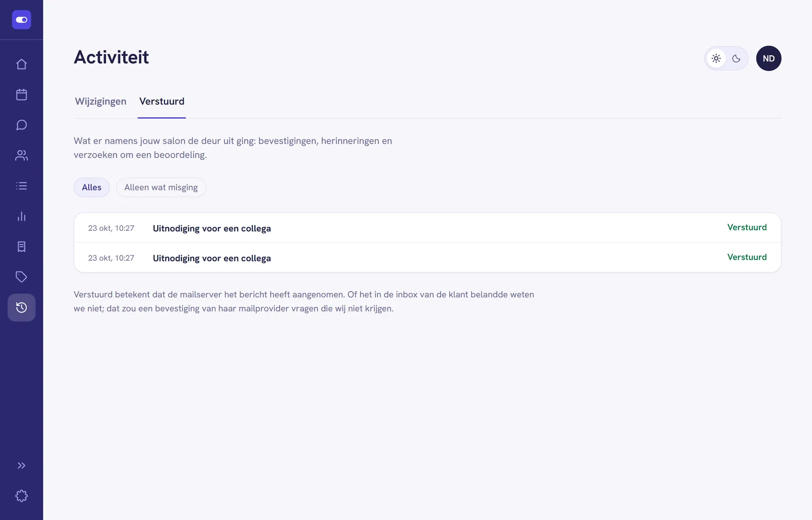Image resolution: width=812 pixels, height=520 pixels.
Task: Open the Customers people icon
Action: pos(21,156)
